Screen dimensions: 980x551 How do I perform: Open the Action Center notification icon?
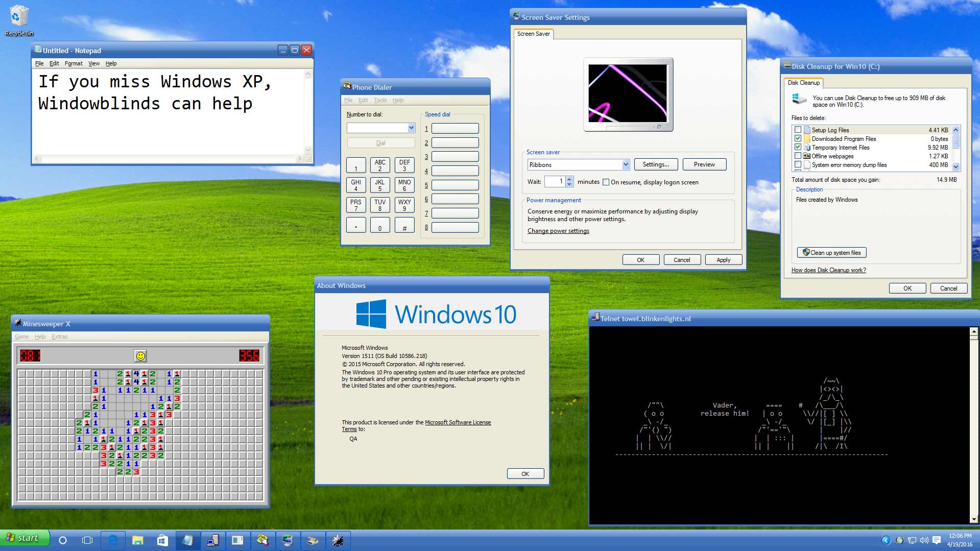tap(937, 540)
